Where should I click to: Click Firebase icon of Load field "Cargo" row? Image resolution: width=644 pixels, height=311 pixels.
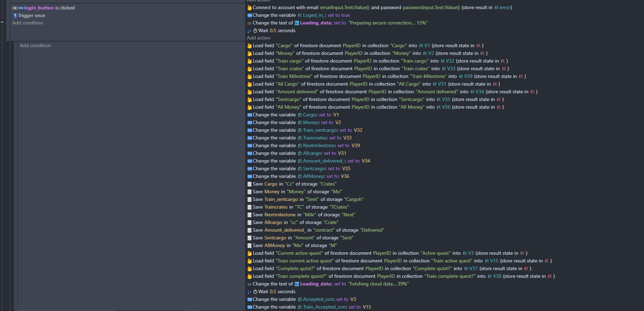click(x=250, y=45)
